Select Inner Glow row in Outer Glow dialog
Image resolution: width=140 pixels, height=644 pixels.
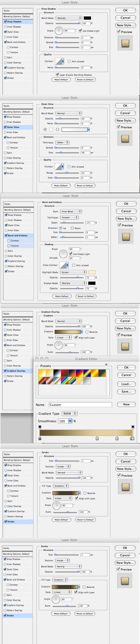[18, 132]
